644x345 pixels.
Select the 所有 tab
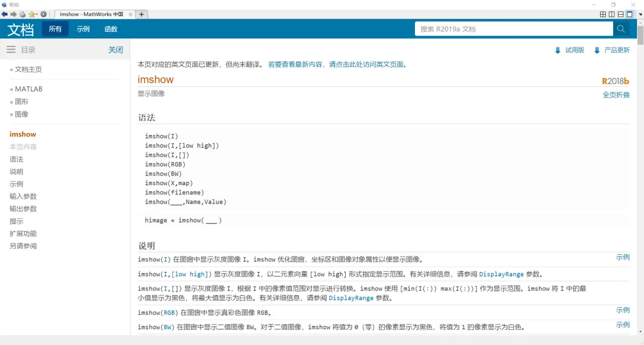pos(55,29)
